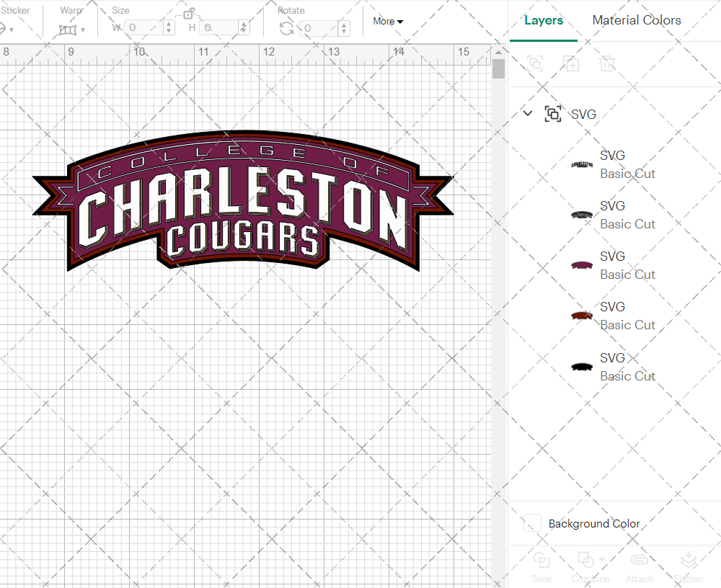Select the black SVG layer thumbnail
This screenshot has height=588, width=721.
pyautogui.click(x=582, y=367)
